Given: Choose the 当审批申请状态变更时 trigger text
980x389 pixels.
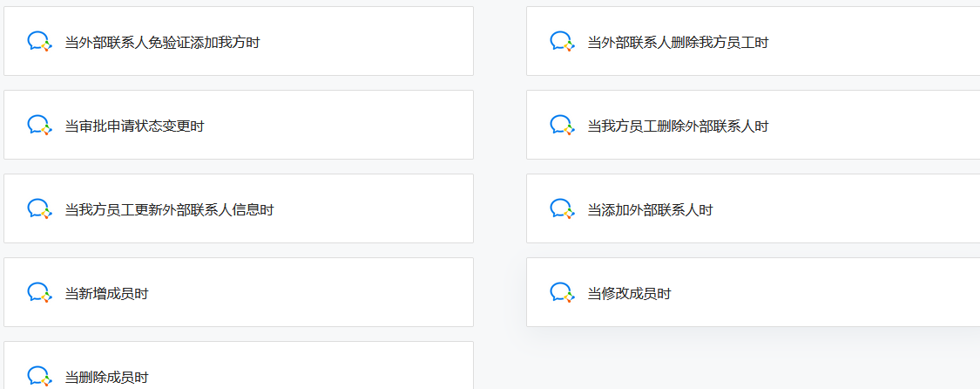Looking at the screenshot, I should click(134, 126).
